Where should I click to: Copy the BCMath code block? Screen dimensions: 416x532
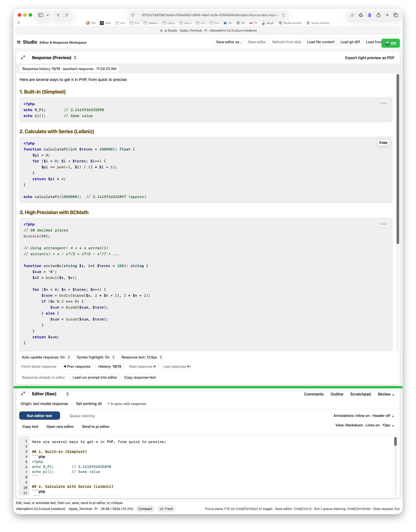click(383, 223)
